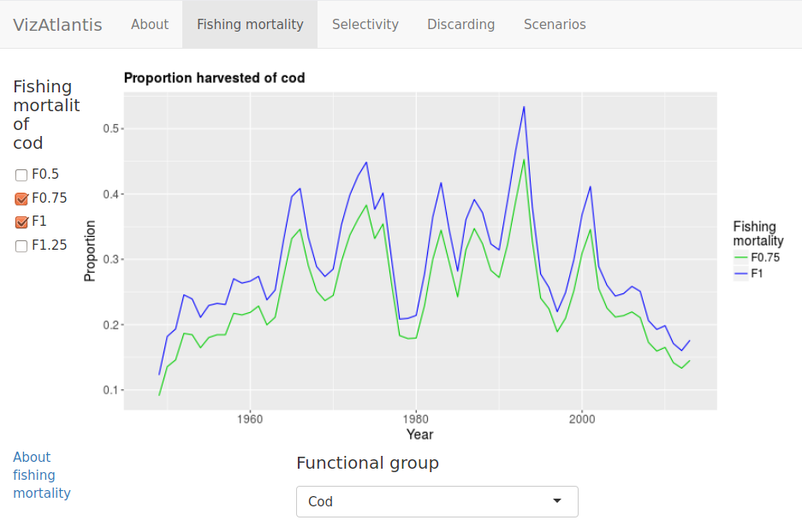The image size is (802, 532).
Task: Click the 2000 label on the Year axis
Action: (x=581, y=419)
